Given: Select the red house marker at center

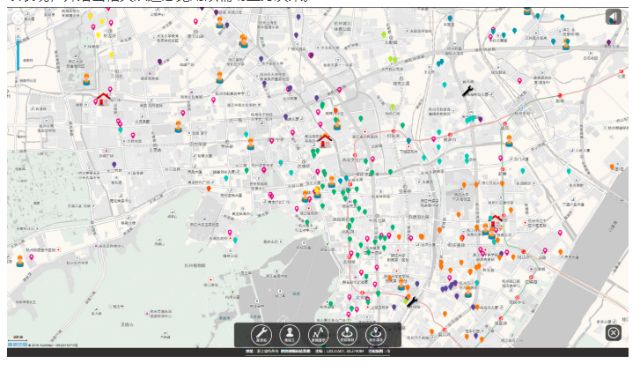Looking at the screenshot, I should (x=325, y=140).
